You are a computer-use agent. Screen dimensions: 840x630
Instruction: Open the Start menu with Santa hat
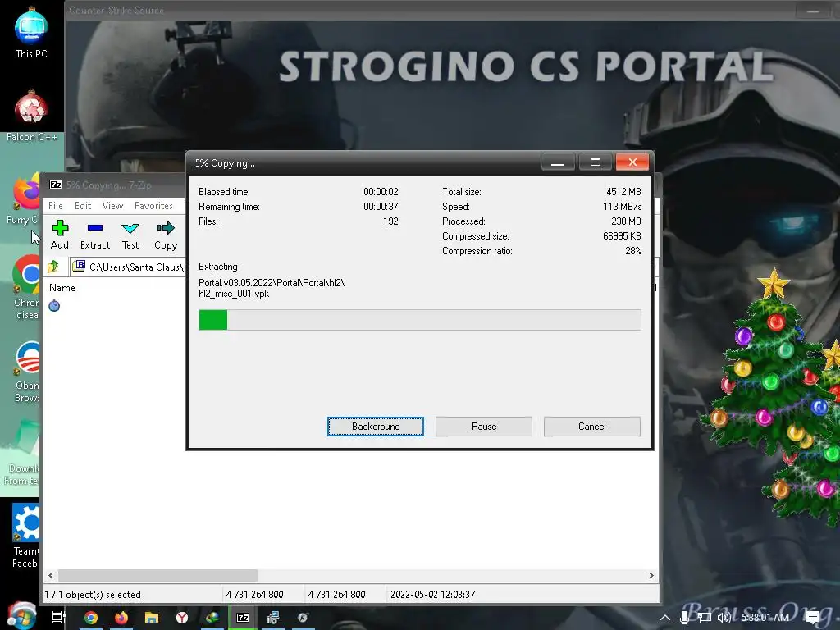(21, 616)
